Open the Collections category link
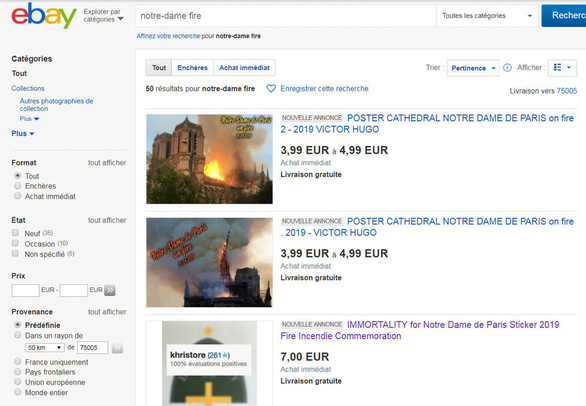This screenshot has width=586, height=406. coord(28,88)
